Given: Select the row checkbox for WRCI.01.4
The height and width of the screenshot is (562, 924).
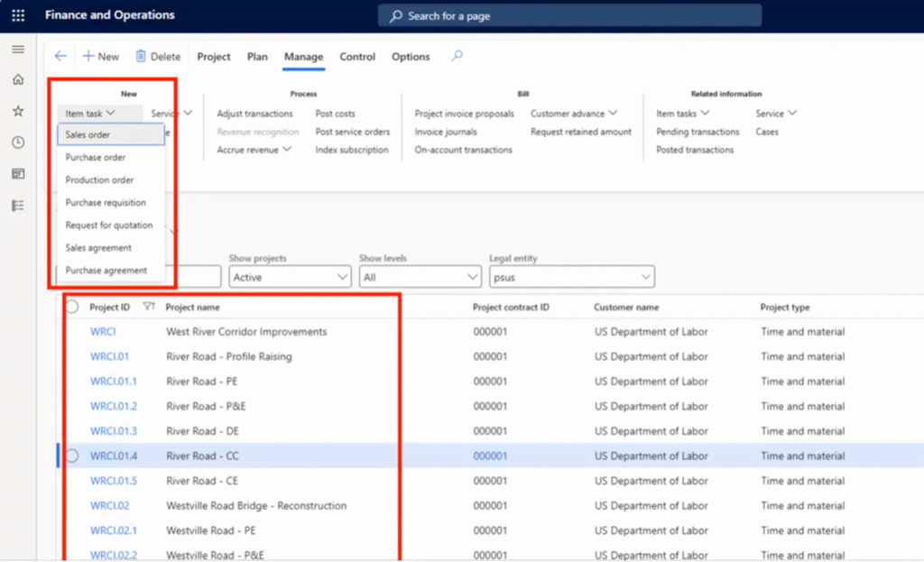Looking at the screenshot, I should coord(72,456).
